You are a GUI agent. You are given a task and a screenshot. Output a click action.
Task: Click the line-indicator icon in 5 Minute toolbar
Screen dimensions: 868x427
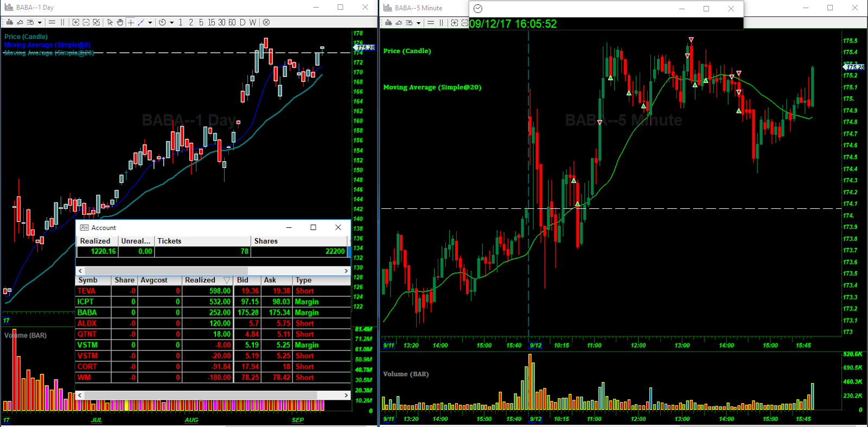click(399, 23)
